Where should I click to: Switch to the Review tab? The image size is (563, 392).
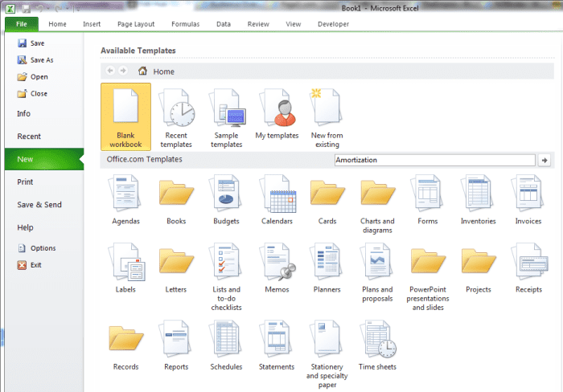point(258,24)
